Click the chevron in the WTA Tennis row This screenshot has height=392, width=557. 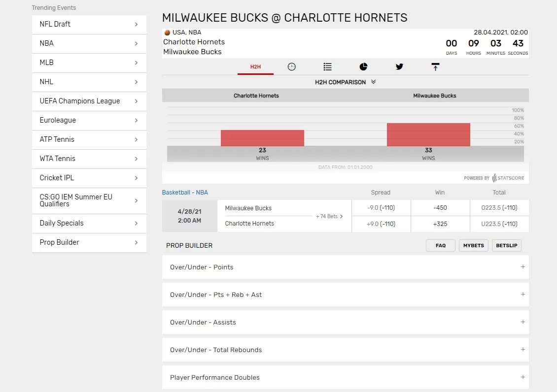(136, 159)
